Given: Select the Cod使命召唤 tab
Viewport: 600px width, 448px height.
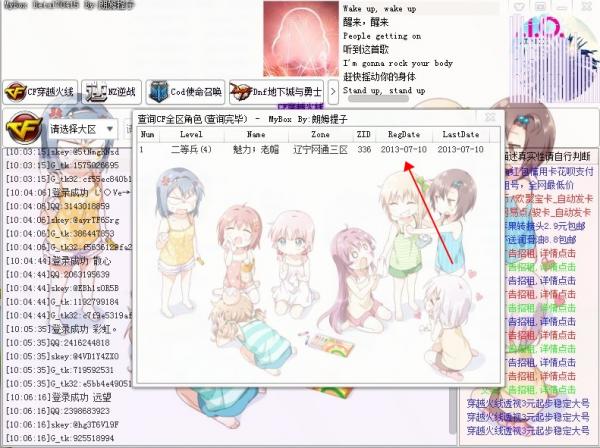Looking at the screenshot, I should [x=185, y=92].
